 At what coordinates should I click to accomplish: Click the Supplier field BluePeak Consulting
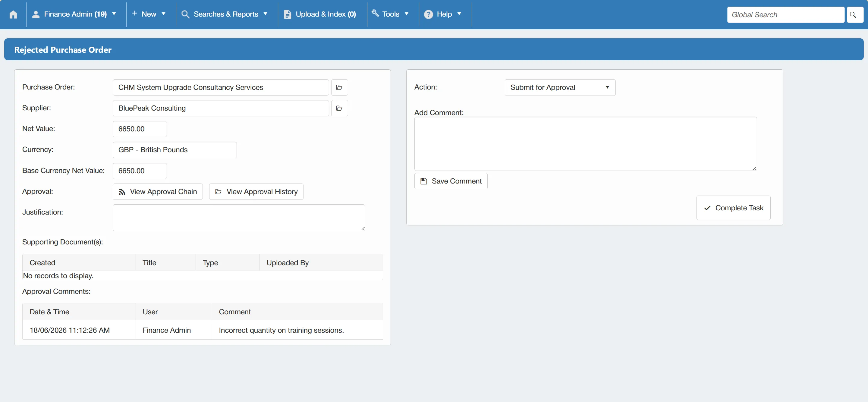pyautogui.click(x=220, y=108)
